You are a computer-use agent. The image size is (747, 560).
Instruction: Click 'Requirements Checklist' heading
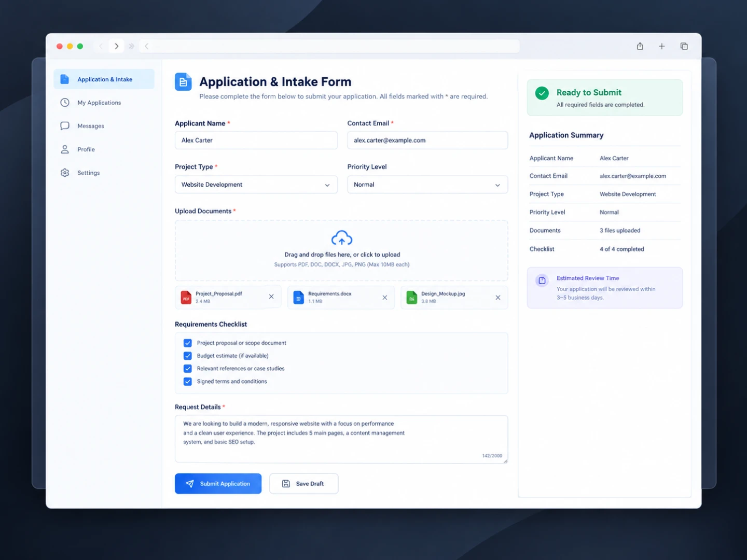click(x=211, y=325)
